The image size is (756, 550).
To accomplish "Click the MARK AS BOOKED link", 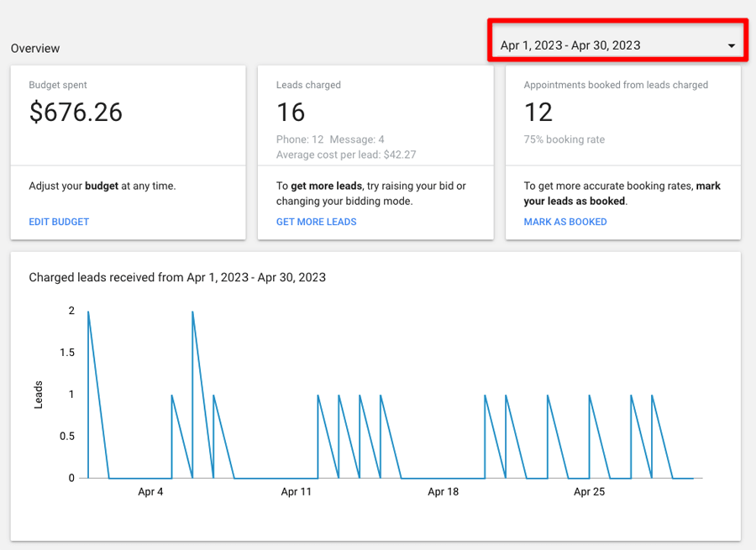I will tap(565, 222).
